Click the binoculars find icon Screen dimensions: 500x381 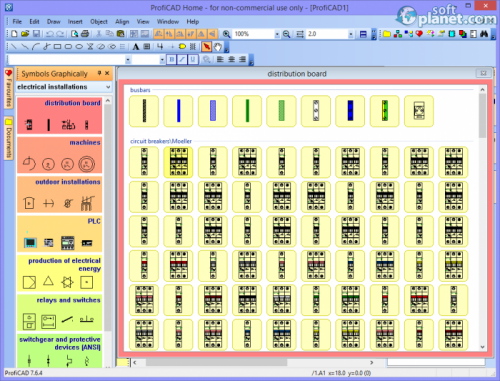(484, 34)
